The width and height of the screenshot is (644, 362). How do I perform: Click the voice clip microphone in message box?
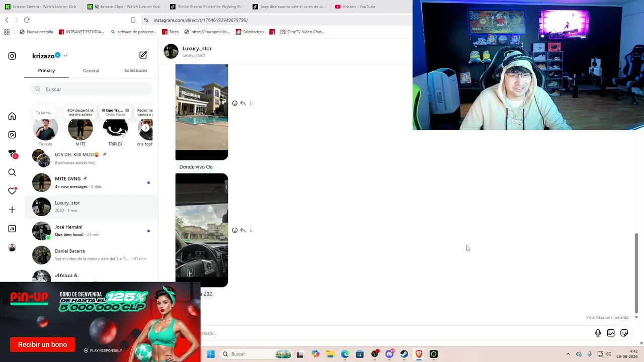598,333
